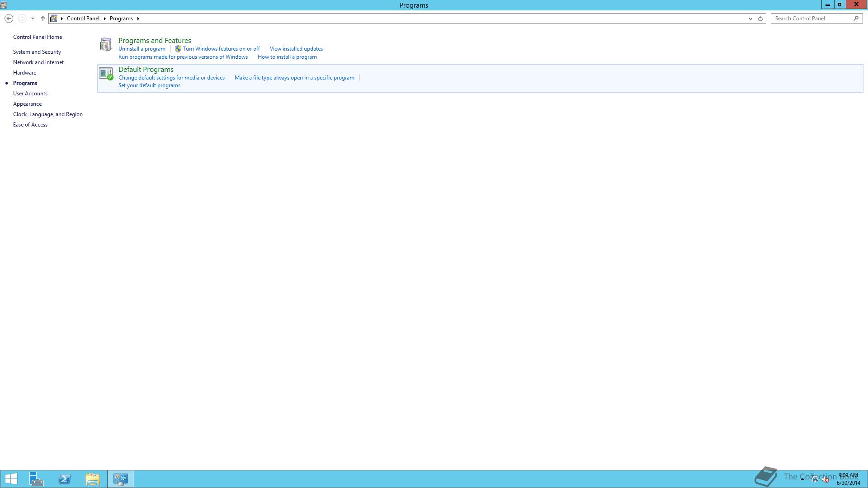Image resolution: width=868 pixels, height=488 pixels.
Task: Click the taskbar clock showing 6/30/2014
Action: tap(848, 479)
